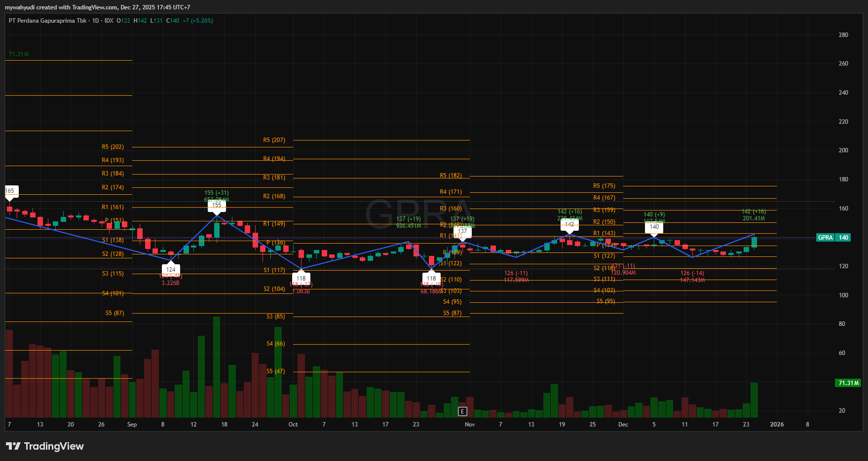Click the 280 level on price scale

tap(843, 35)
